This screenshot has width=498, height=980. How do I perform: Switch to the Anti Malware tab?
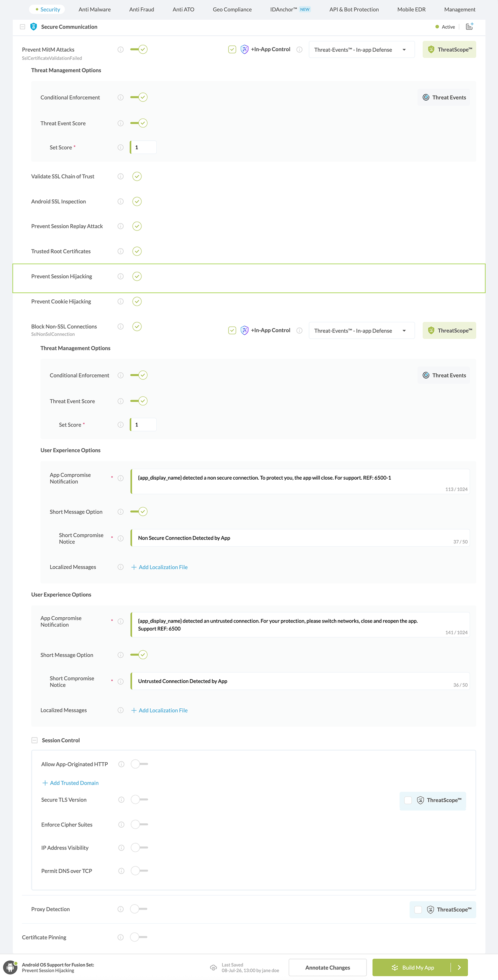click(x=94, y=9)
